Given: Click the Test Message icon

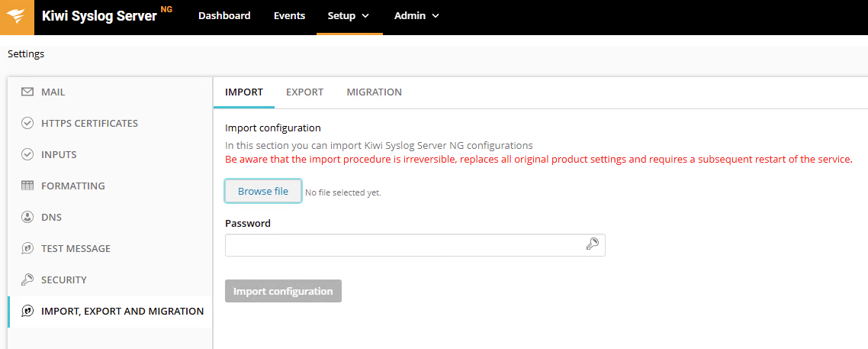Looking at the screenshot, I should tap(27, 248).
